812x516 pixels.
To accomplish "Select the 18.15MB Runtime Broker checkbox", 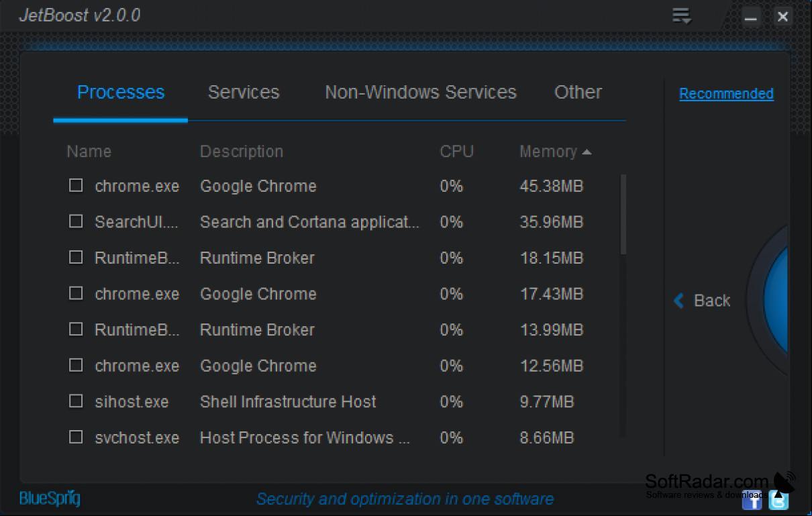I will 76,257.
